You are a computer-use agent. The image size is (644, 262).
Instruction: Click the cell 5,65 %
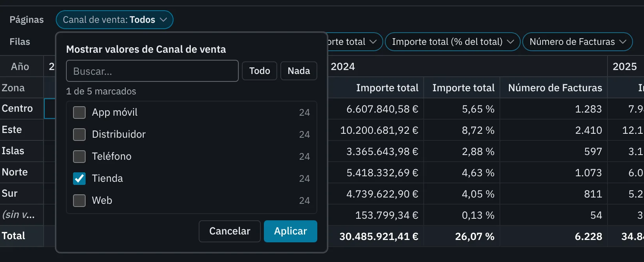coord(462,109)
